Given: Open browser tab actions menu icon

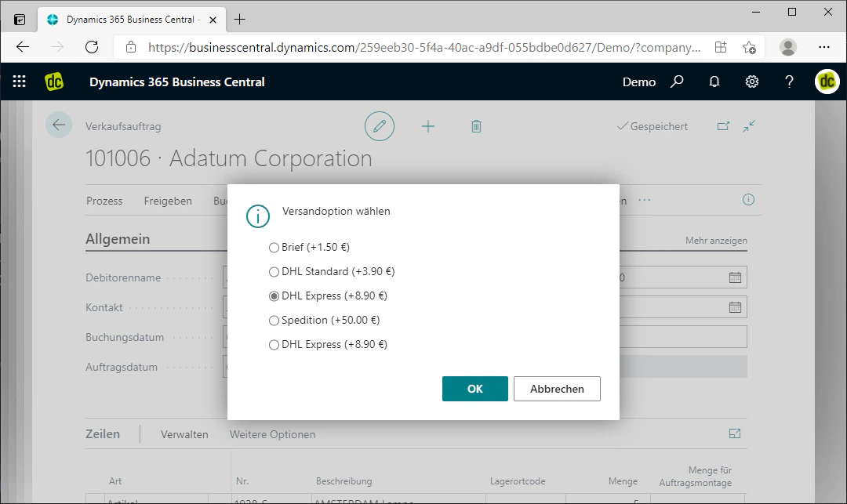Looking at the screenshot, I should tap(20, 20).
